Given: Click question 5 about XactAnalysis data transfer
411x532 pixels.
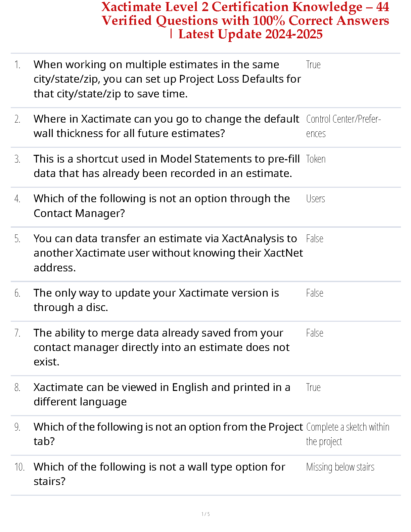Looking at the screenshot, I should coord(168,253).
